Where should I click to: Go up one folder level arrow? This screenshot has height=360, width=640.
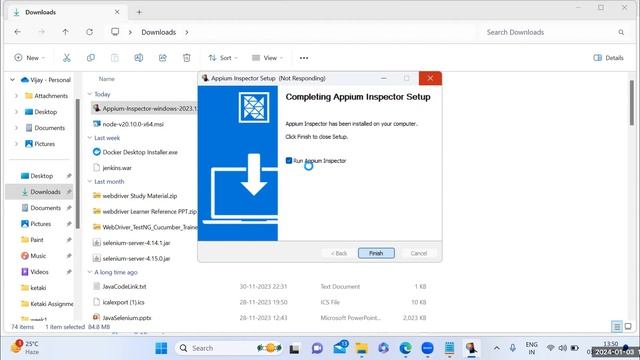65,32
